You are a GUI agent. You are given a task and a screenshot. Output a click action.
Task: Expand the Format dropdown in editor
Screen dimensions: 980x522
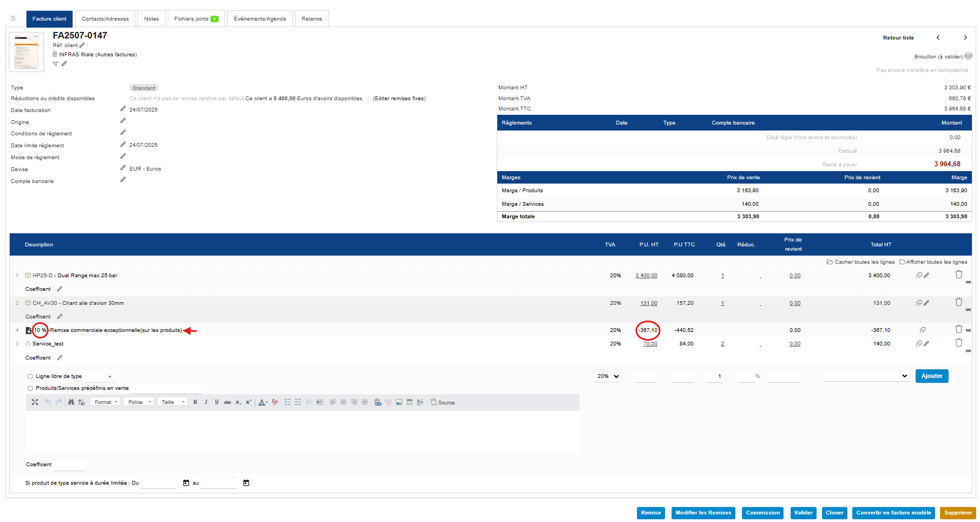(x=106, y=402)
